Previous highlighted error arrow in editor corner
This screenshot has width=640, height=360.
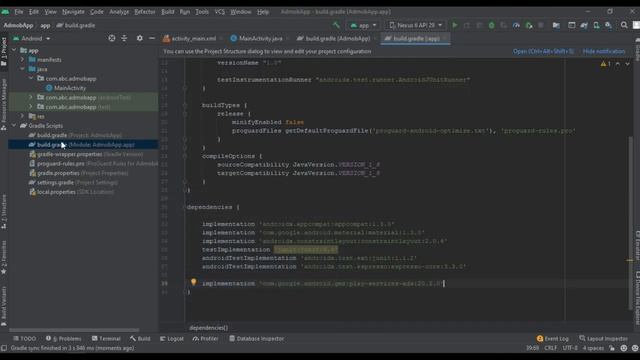[618, 64]
